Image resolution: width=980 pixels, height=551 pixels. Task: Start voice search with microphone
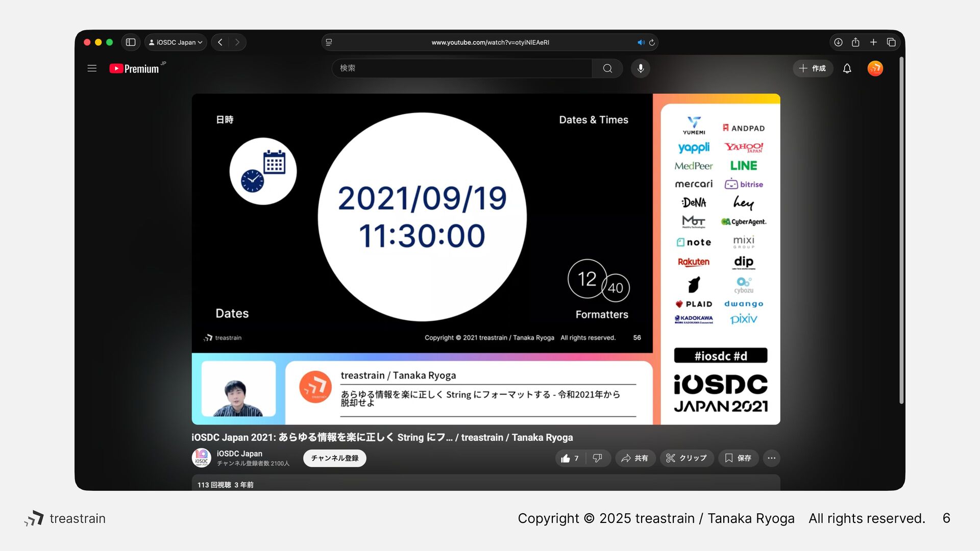[641, 68]
